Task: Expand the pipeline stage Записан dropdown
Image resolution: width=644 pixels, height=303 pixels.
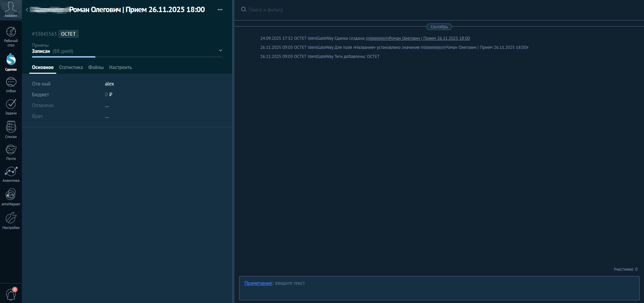Action: click(x=220, y=50)
